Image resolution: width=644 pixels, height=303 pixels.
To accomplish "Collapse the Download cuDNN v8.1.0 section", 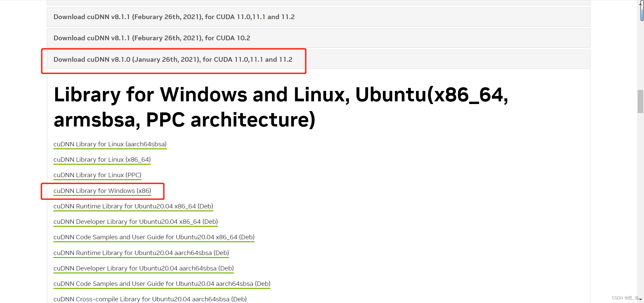I will click(173, 59).
